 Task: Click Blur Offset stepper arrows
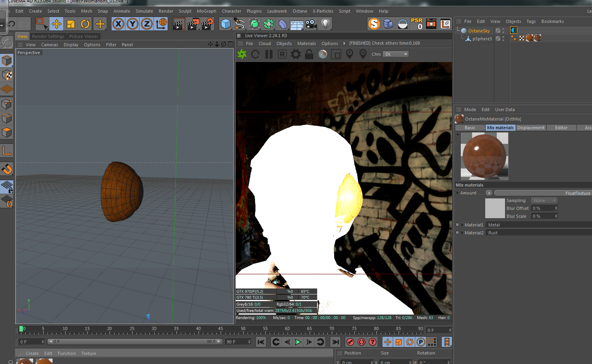556,208
